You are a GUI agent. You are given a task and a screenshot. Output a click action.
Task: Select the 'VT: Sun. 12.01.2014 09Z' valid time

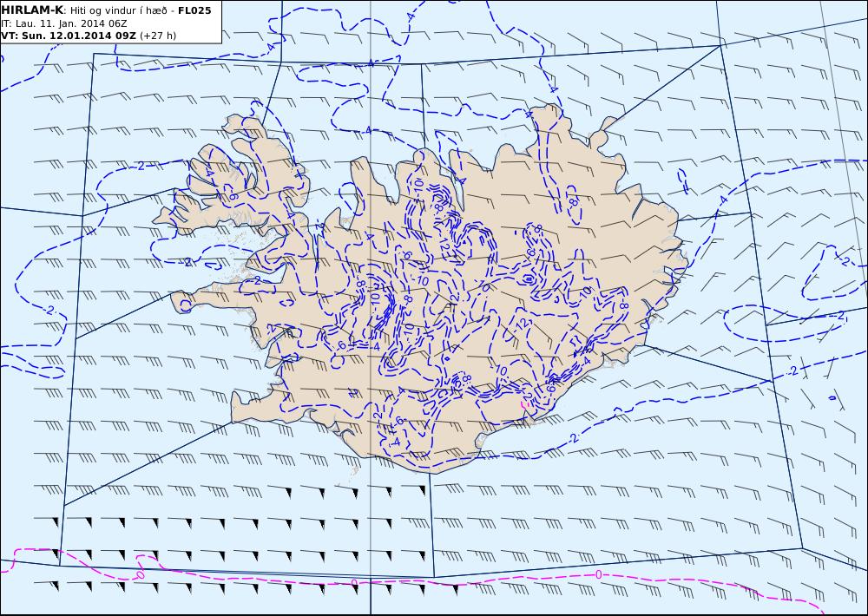(x=68, y=36)
